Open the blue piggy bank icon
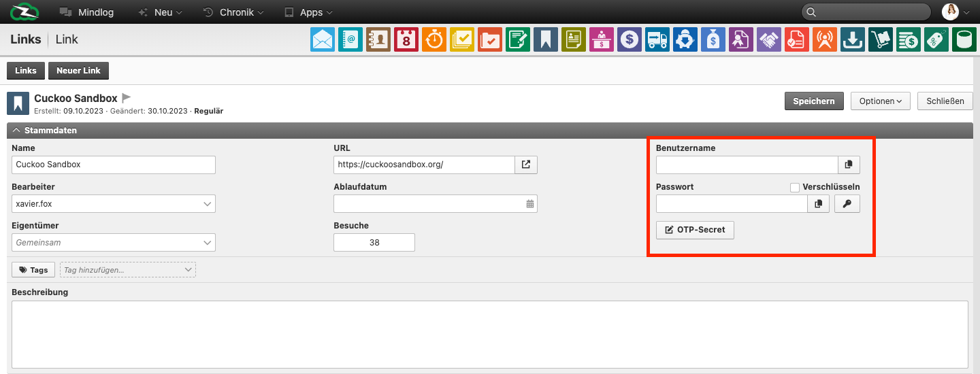 click(685, 39)
